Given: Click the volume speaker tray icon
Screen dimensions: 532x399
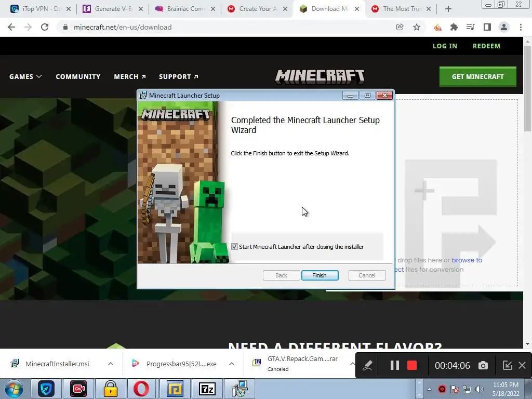Looking at the screenshot, I should pos(480,389).
